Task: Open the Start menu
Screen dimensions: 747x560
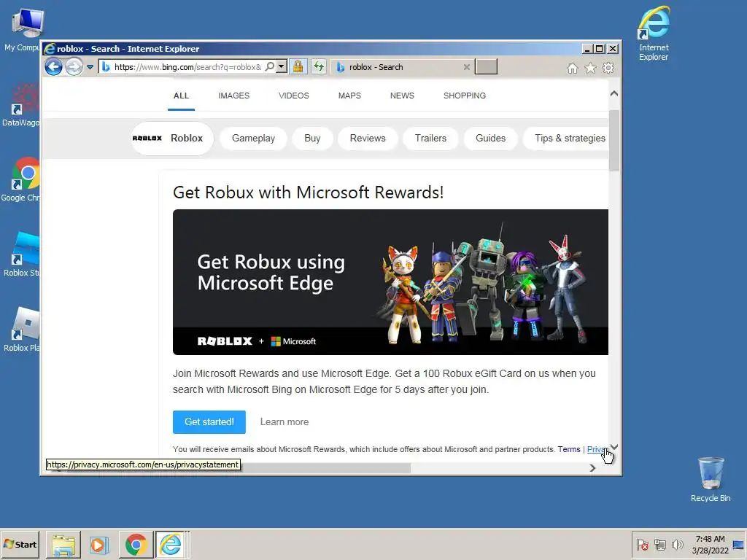Action: tap(20, 544)
